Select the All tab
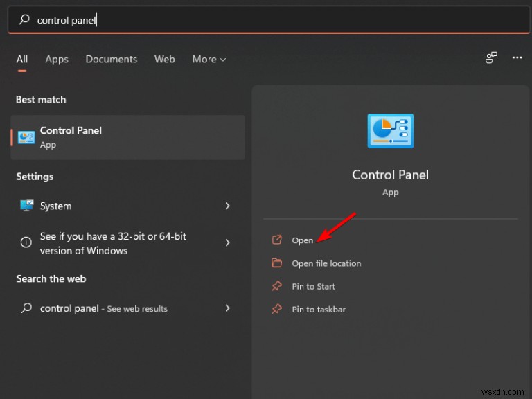 coord(22,60)
